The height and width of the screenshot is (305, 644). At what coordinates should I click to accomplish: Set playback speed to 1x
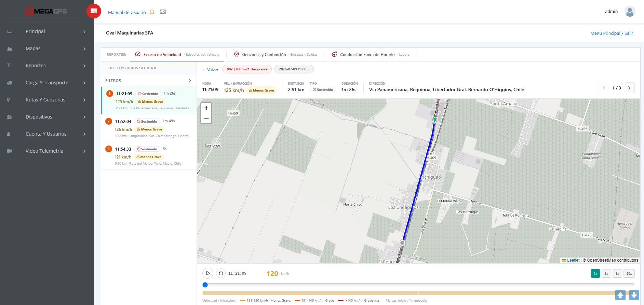click(x=595, y=273)
